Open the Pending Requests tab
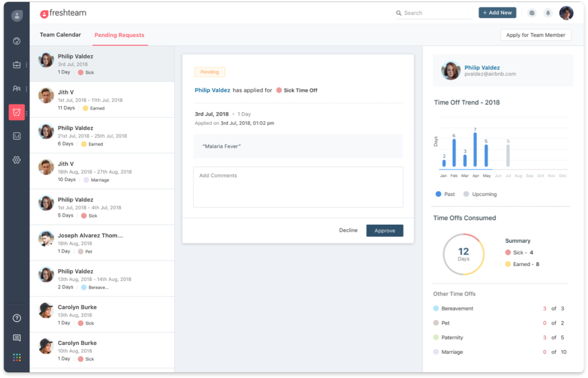The image size is (588, 378). [120, 35]
